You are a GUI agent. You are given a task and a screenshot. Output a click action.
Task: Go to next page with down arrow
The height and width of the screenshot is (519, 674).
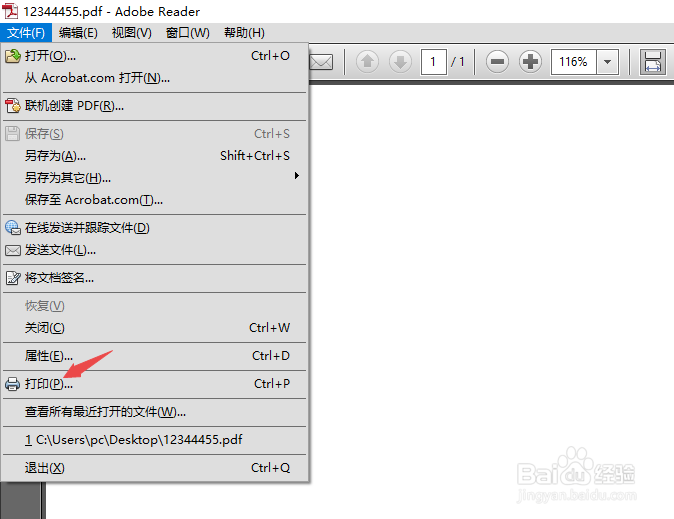[400, 61]
